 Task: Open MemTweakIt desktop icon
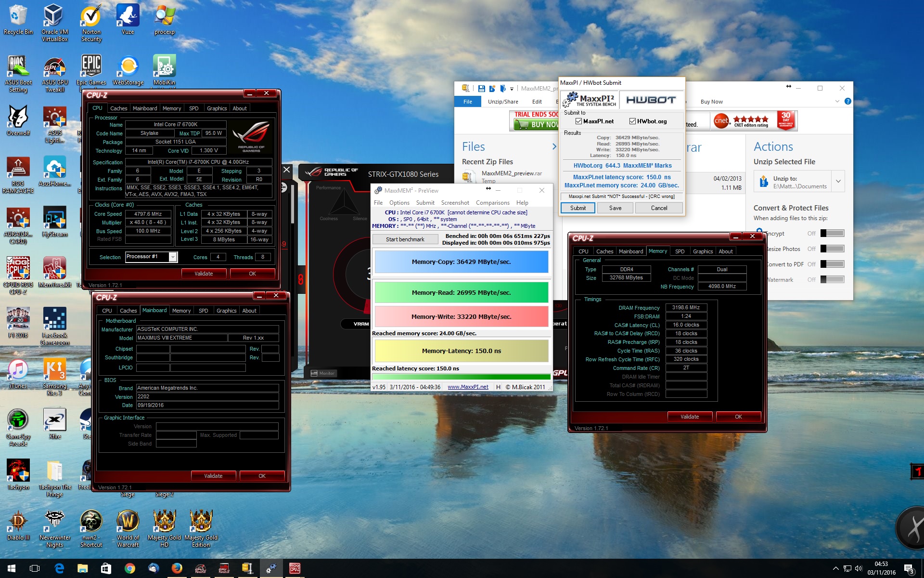pos(54,273)
